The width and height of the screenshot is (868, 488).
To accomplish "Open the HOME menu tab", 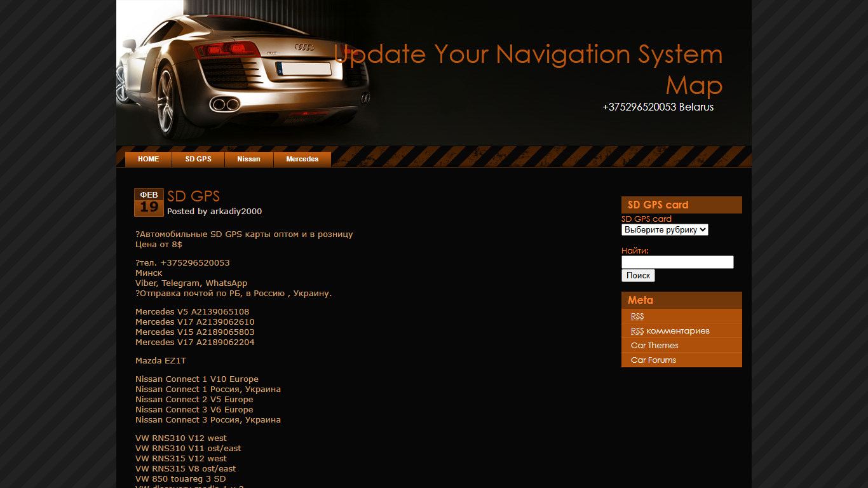I will [x=148, y=159].
